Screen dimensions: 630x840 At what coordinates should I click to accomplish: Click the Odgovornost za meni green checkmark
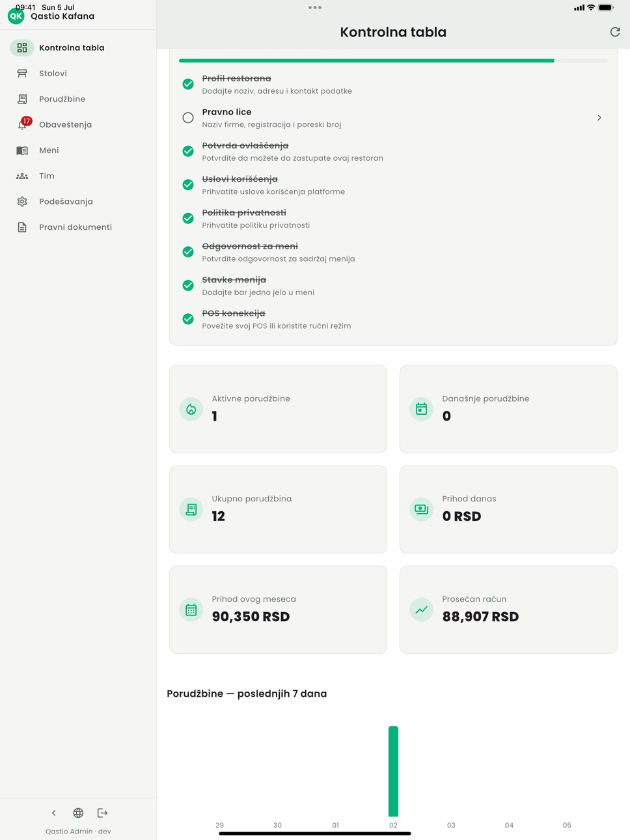point(188,252)
